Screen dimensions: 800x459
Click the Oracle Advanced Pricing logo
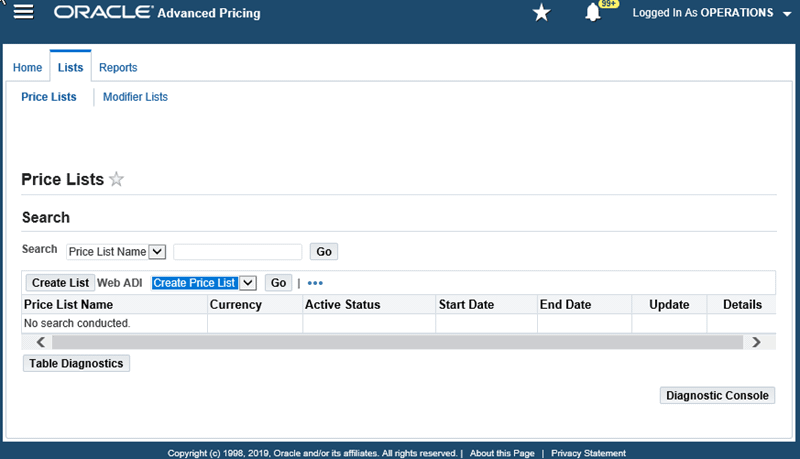coord(157,13)
